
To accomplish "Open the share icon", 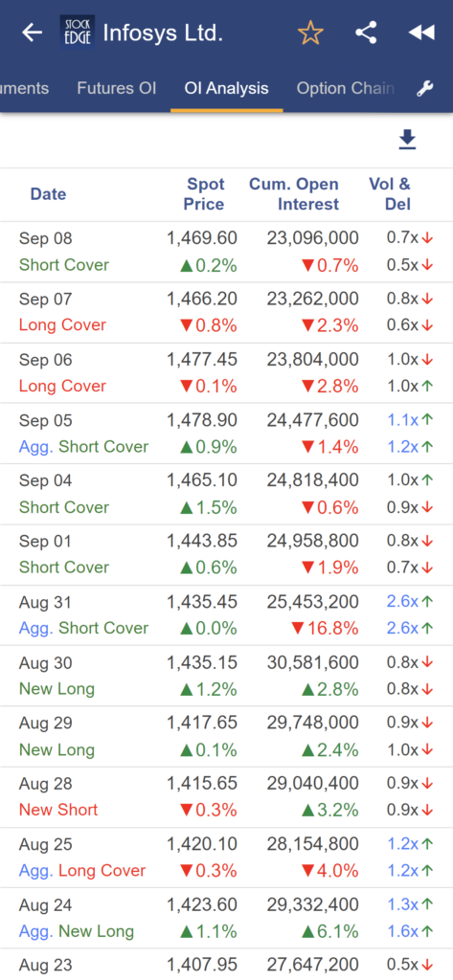I will coord(366,33).
